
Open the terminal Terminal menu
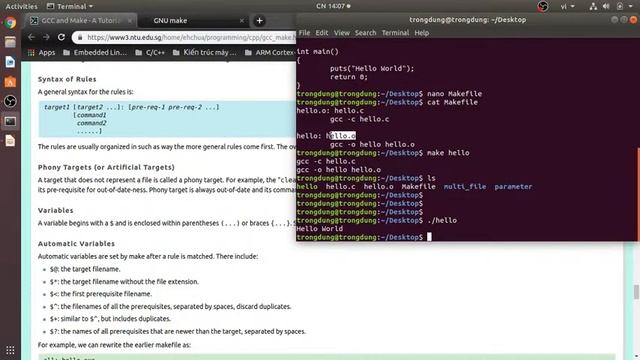point(395,33)
